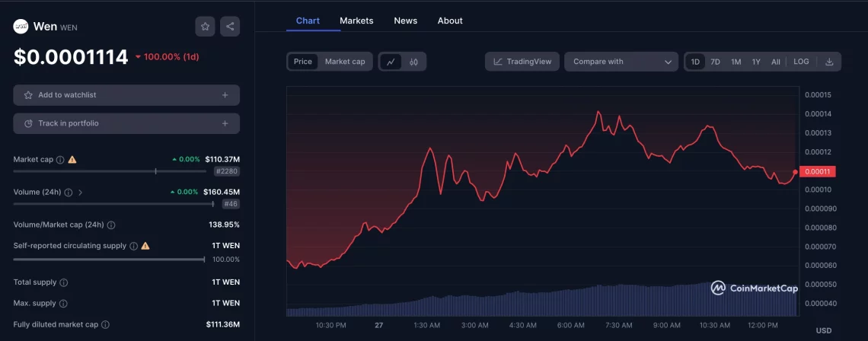Click the $0.0001114 price value
Image resolution: width=868 pixels, height=341 pixels.
(x=71, y=56)
